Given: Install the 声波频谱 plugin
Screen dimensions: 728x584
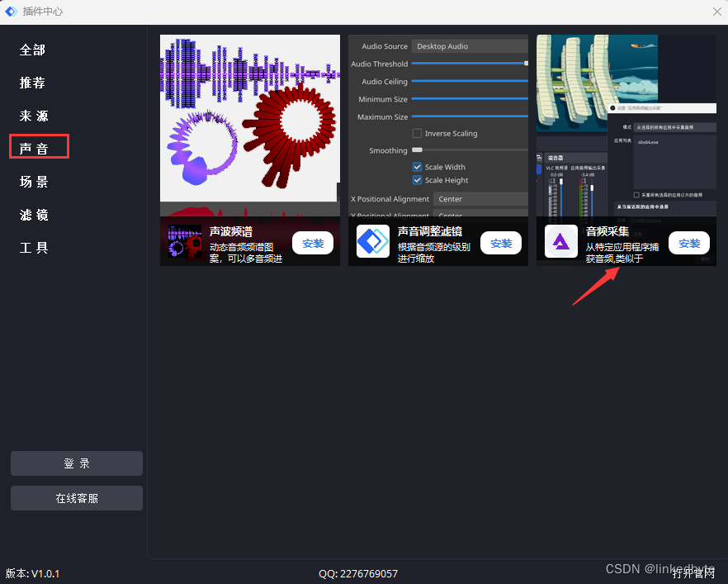Looking at the screenshot, I should click(313, 243).
